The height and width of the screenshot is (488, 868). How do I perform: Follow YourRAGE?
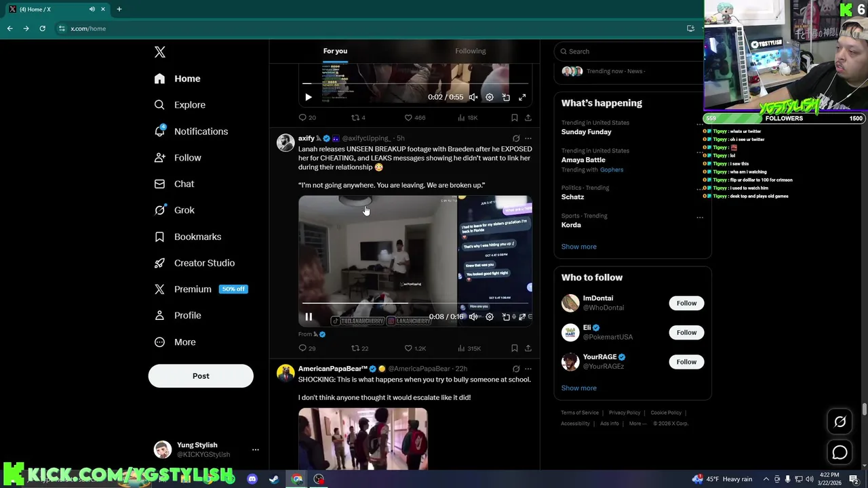[686, 362]
